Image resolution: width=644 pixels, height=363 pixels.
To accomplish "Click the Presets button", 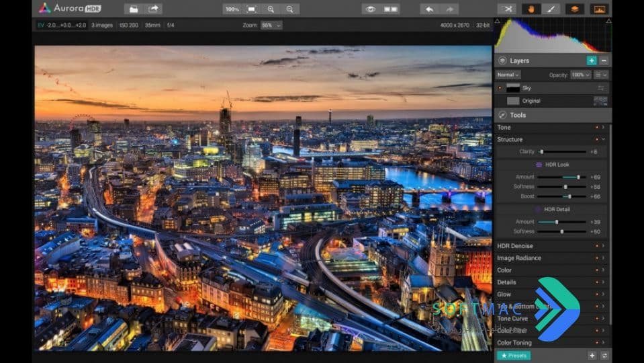I will [514, 356].
